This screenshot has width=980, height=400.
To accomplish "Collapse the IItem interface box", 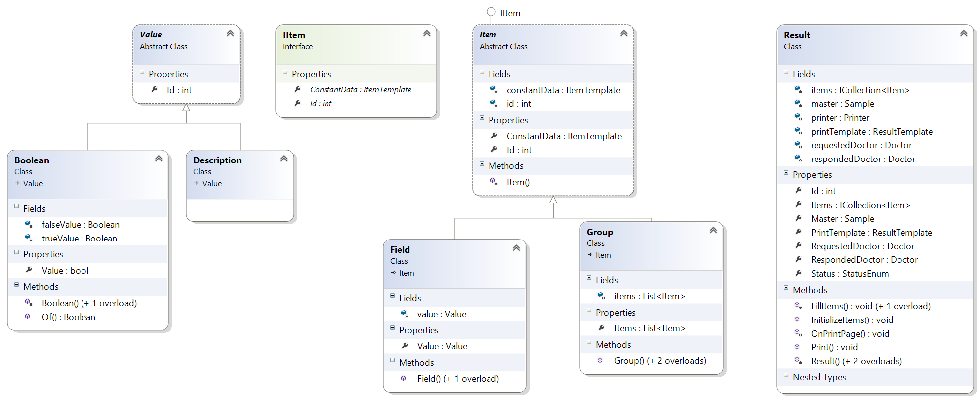I will tap(427, 33).
